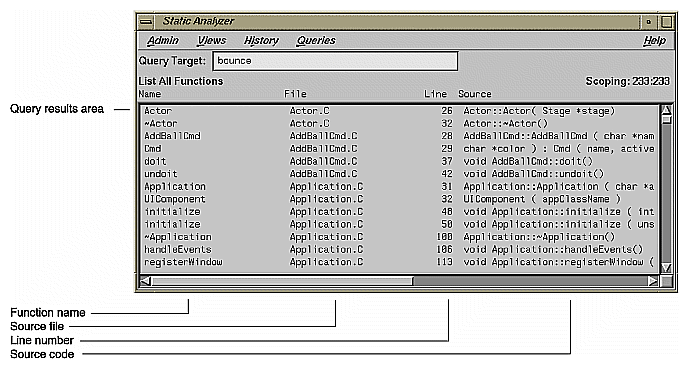This screenshot has width=689, height=369.
Task: Click the horizontal scrollbar left arrow
Action: [x=145, y=281]
